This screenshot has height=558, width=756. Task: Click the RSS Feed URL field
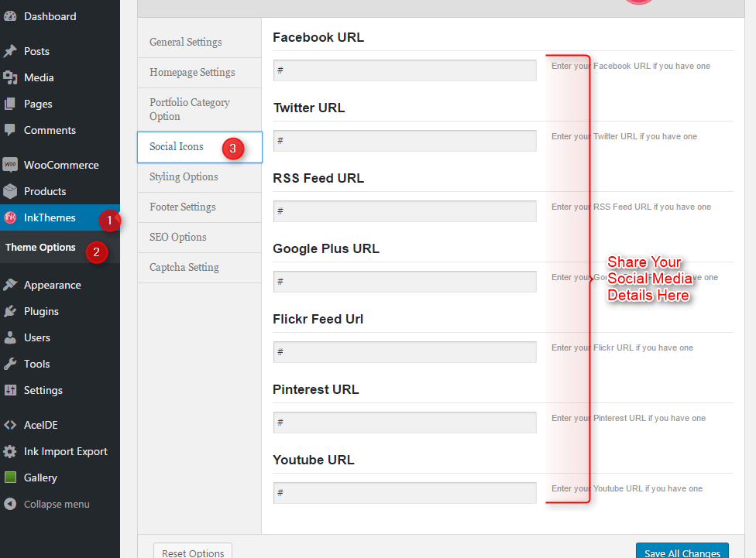click(404, 211)
